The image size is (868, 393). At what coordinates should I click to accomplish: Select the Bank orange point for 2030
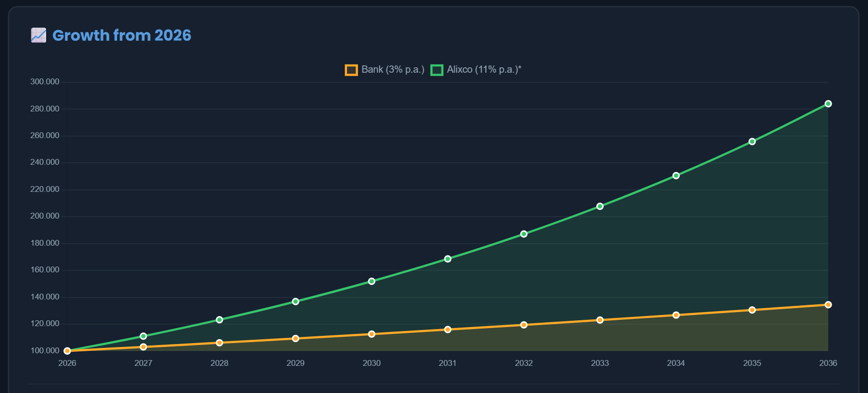372,334
